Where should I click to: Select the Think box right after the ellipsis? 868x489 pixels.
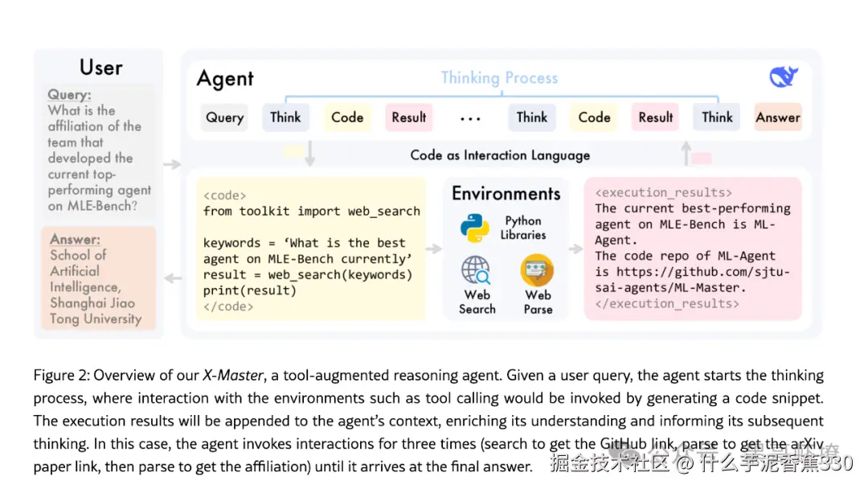[x=532, y=117]
